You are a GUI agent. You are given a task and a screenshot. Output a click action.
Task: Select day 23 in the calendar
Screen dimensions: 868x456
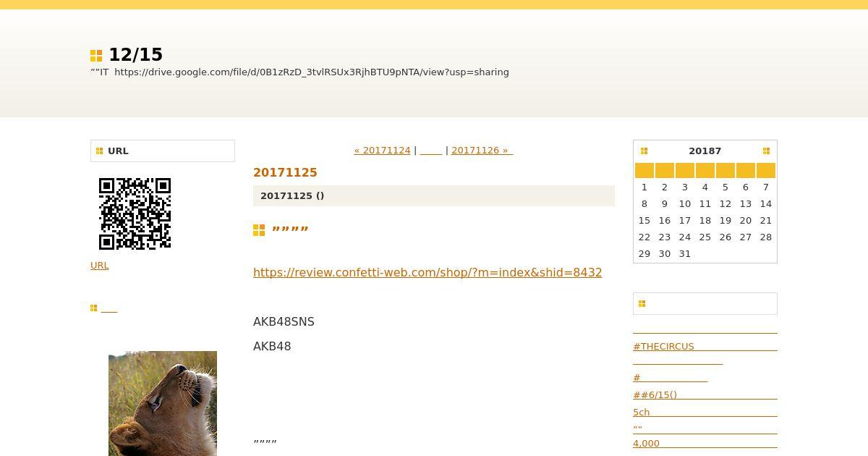(x=664, y=237)
